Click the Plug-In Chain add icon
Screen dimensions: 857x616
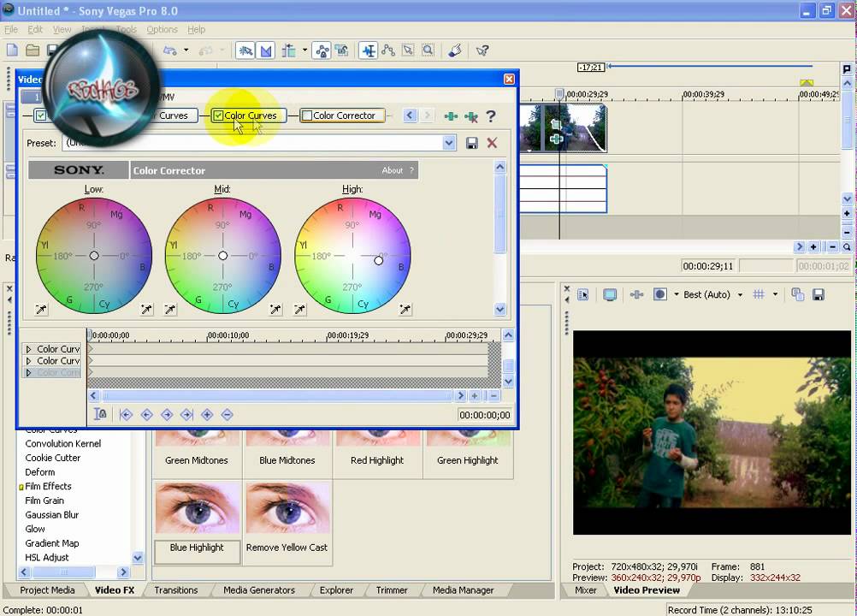(451, 115)
